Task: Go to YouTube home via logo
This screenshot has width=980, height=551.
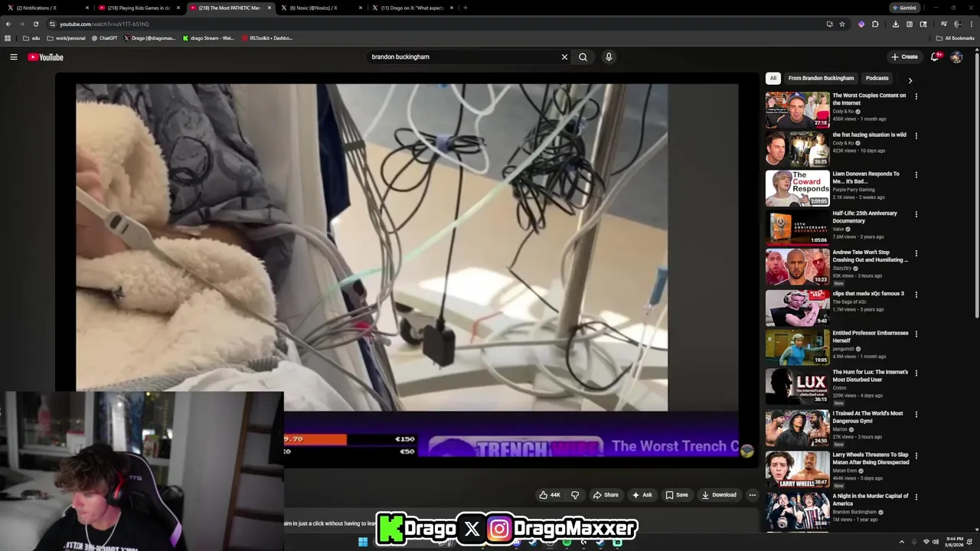Action: point(46,57)
